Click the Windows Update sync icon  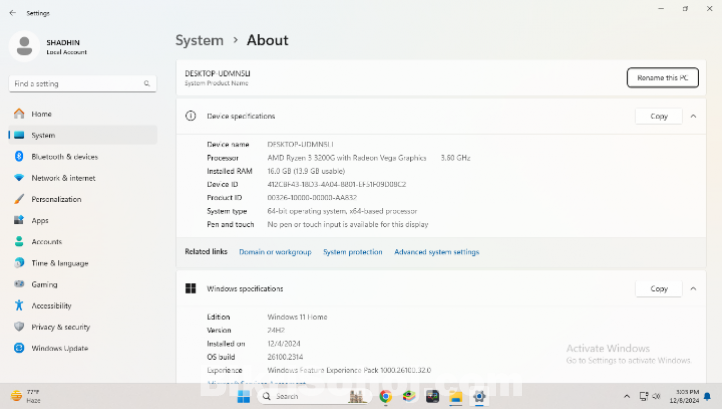pos(19,348)
